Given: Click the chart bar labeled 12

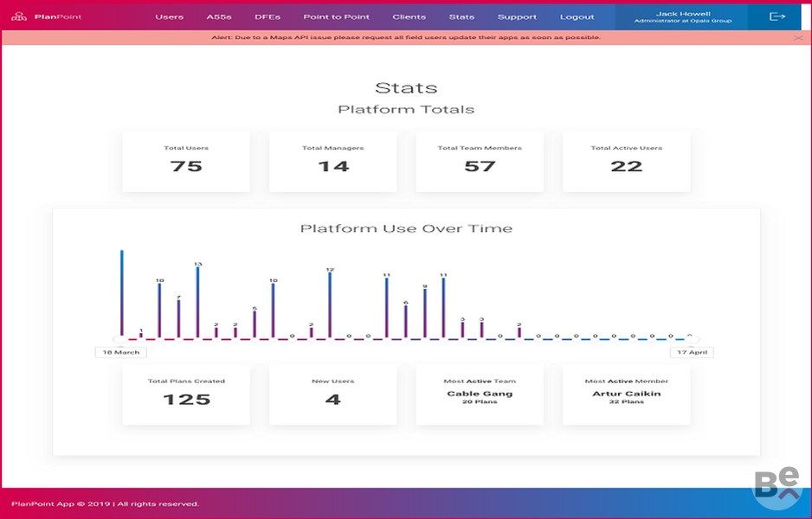Looking at the screenshot, I should (x=330, y=305).
